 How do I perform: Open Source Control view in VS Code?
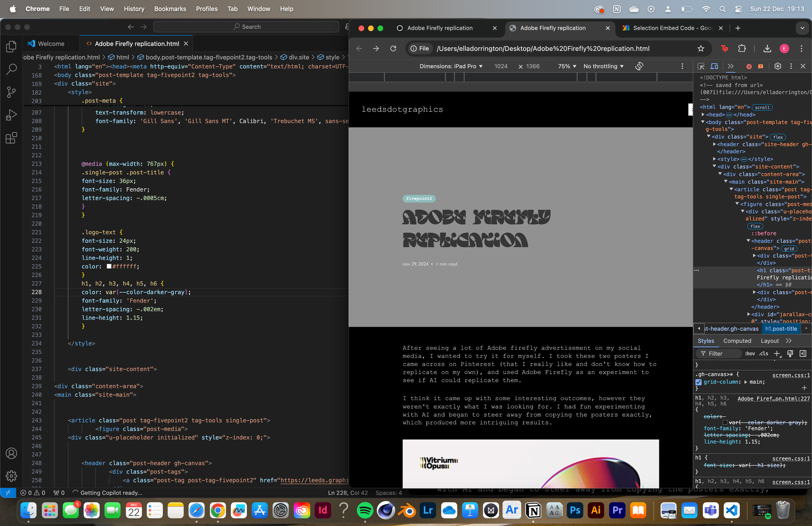coord(11,92)
